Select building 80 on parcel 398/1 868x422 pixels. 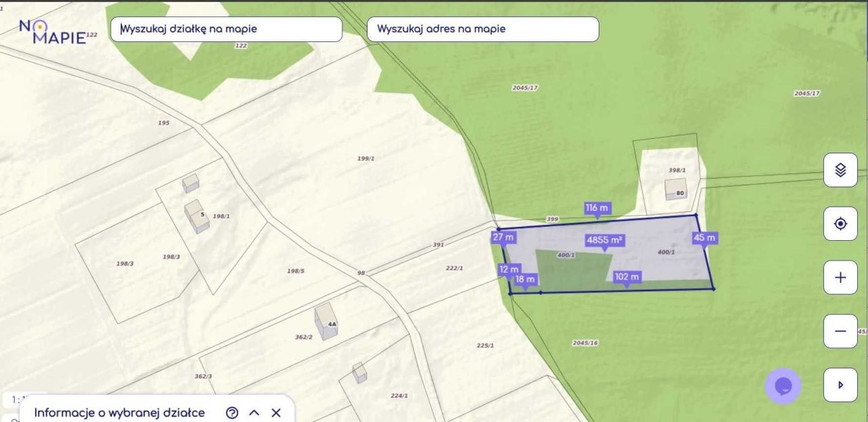(675, 189)
